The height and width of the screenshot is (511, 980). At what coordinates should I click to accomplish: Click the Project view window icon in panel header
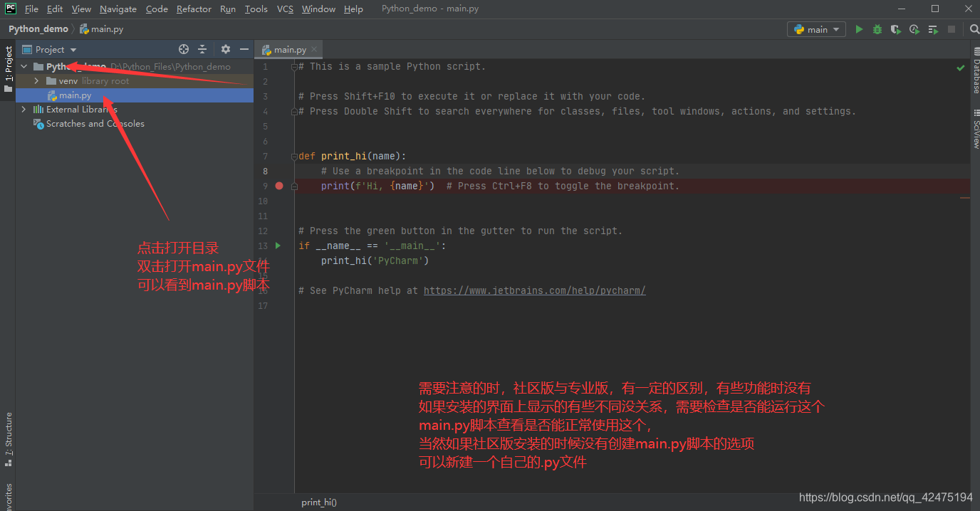(27, 49)
